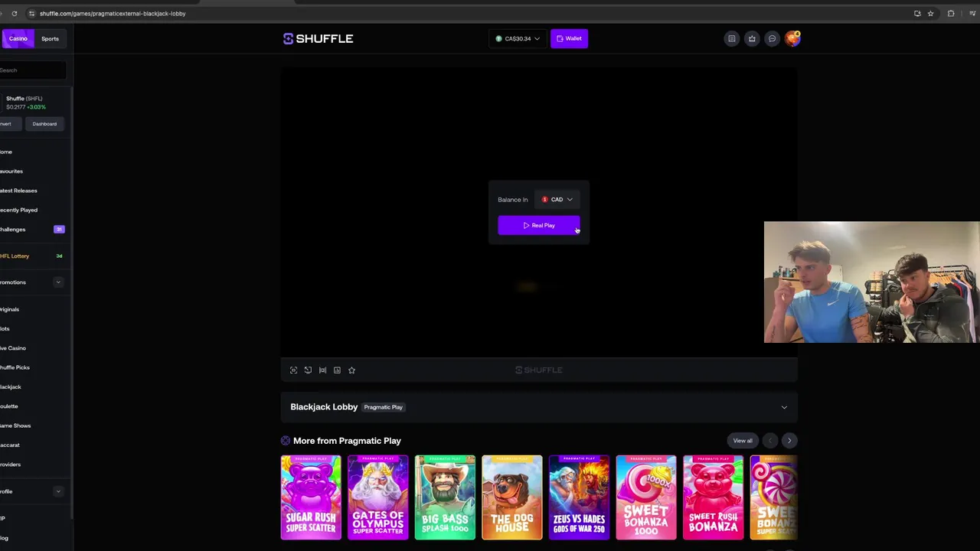Open Live Casino in sidebar
This screenshot has height=551, width=980.
click(x=13, y=348)
